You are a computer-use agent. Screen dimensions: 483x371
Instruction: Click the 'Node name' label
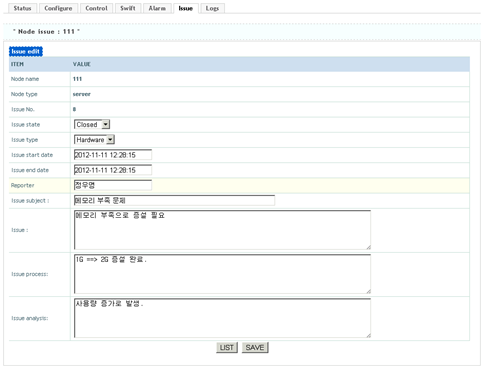tap(25, 79)
